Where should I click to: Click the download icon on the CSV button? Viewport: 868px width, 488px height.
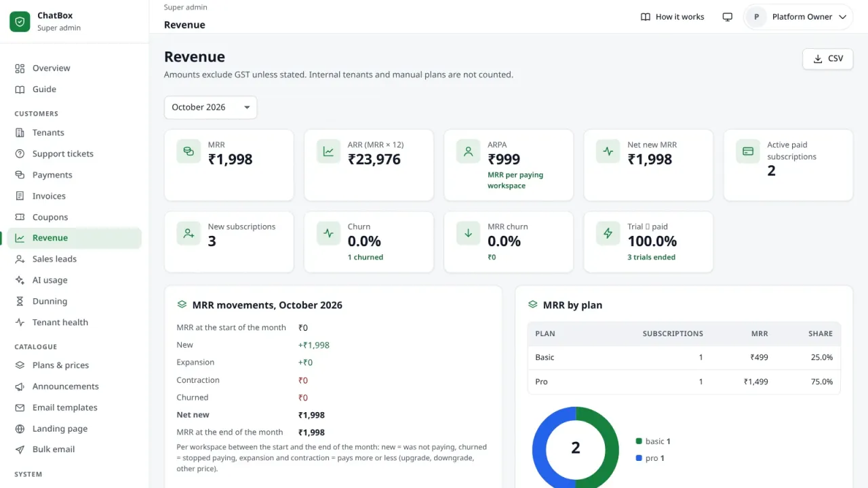click(817, 59)
